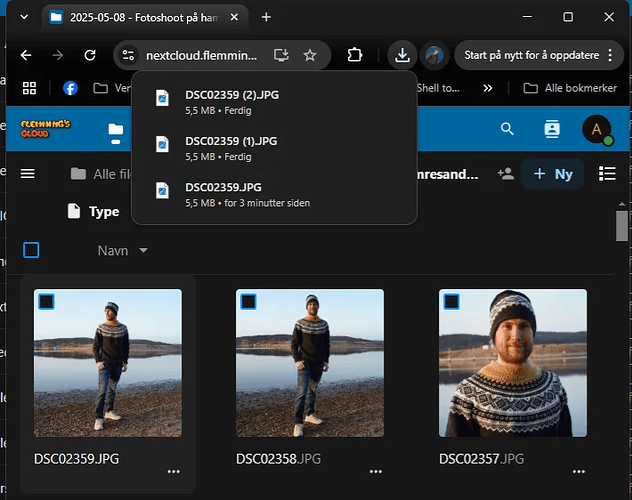Image resolution: width=632 pixels, height=500 pixels.
Task: Open Facebook bookmark in bookmarks bar
Action: (x=71, y=88)
